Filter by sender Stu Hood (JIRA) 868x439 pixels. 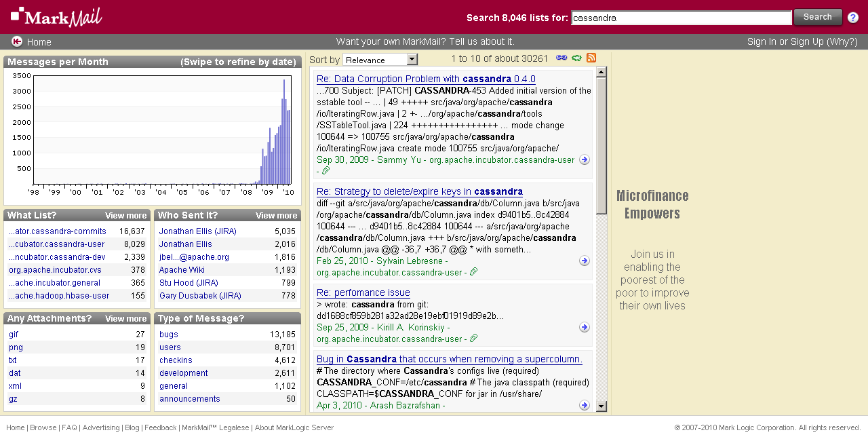point(189,283)
